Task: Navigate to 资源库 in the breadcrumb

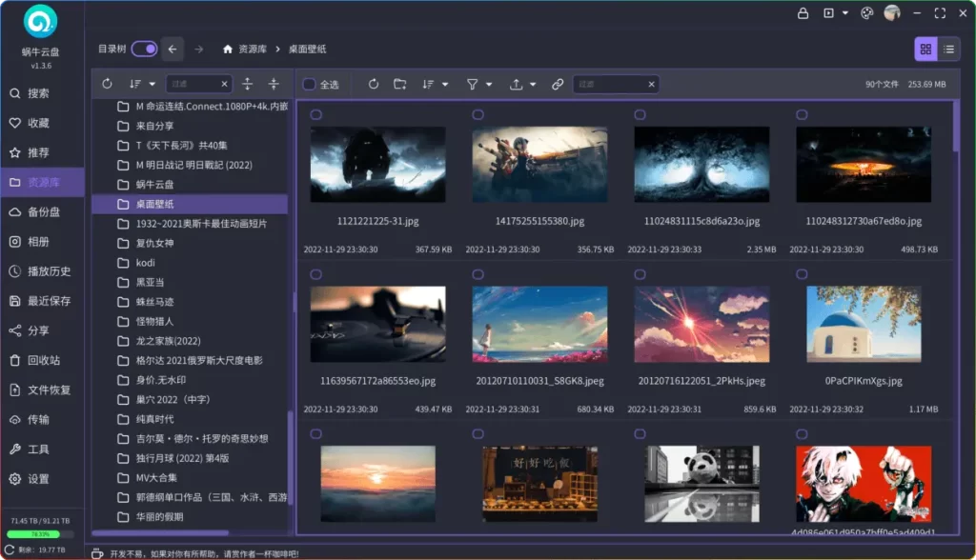Action: tap(253, 50)
